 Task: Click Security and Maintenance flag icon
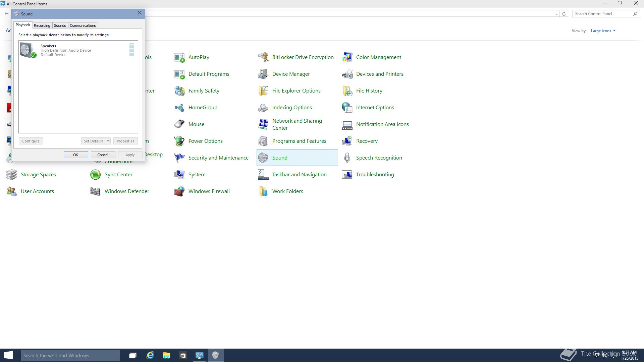[x=179, y=158]
